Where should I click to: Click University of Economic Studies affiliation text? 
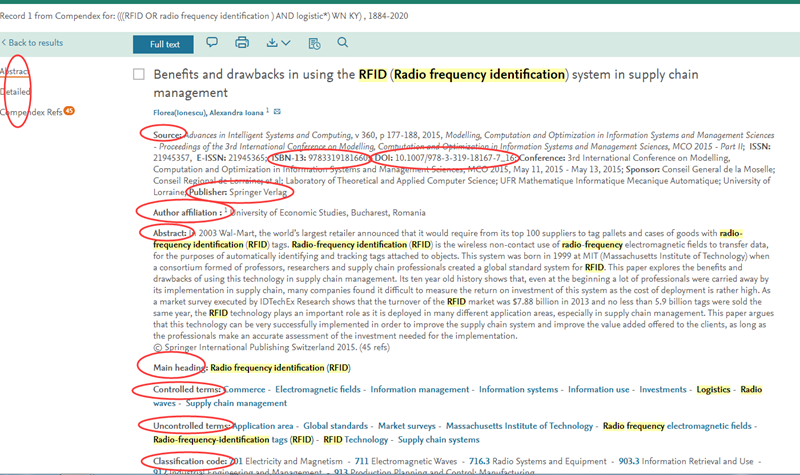click(328, 213)
